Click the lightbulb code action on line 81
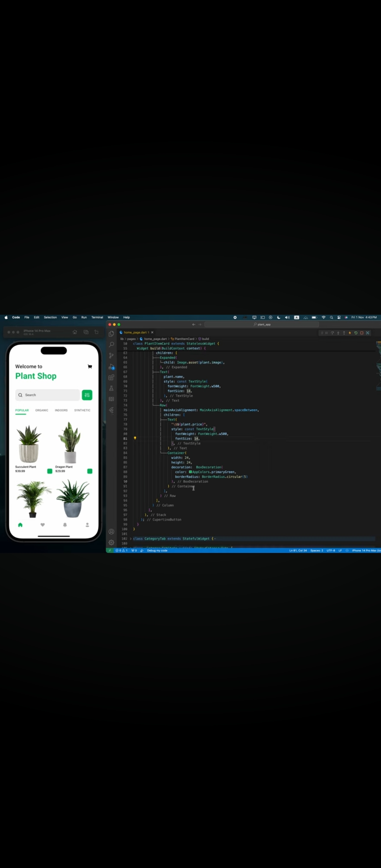The height and width of the screenshot is (868, 381). click(x=135, y=438)
